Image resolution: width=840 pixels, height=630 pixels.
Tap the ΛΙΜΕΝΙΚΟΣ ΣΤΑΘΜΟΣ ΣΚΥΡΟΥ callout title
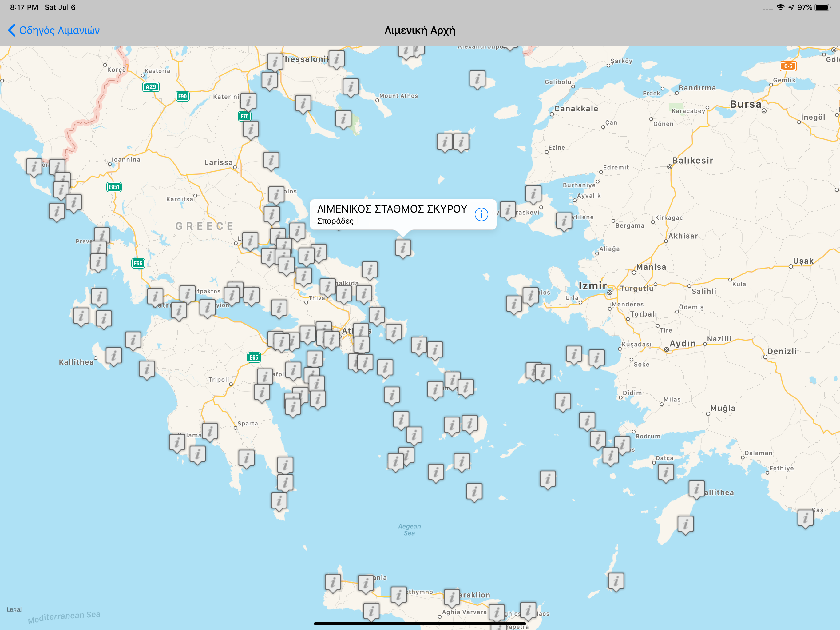coord(392,209)
